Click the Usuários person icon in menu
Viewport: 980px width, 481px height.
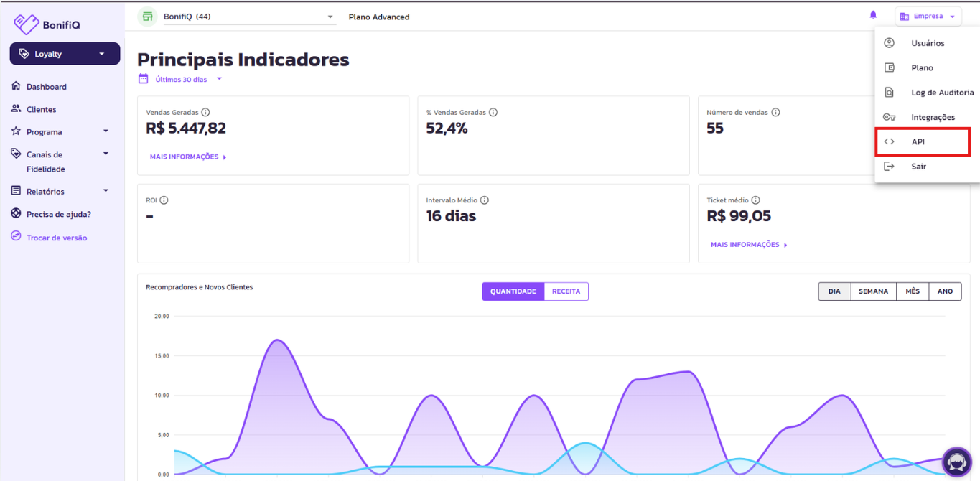coord(889,43)
